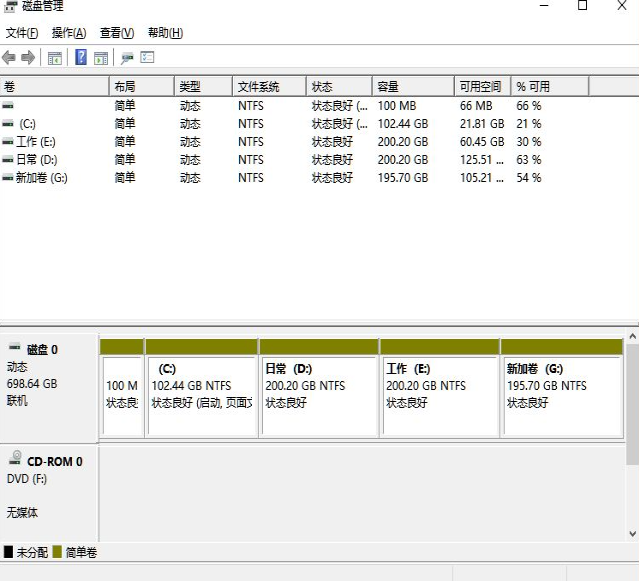Open the 帮助(H) menu
The image size is (639, 581).
[x=165, y=33]
